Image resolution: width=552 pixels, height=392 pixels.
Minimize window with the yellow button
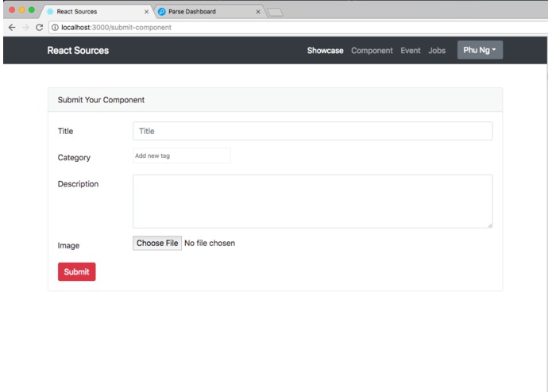click(21, 10)
